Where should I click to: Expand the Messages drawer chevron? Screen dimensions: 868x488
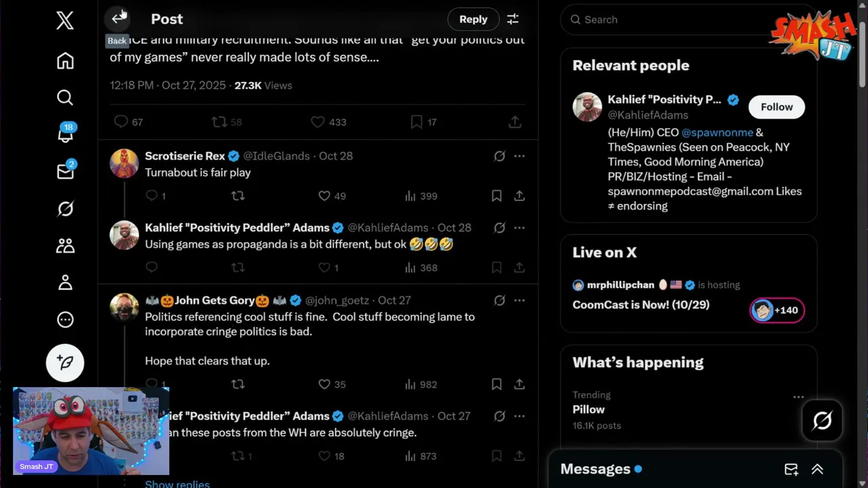(x=817, y=469)
